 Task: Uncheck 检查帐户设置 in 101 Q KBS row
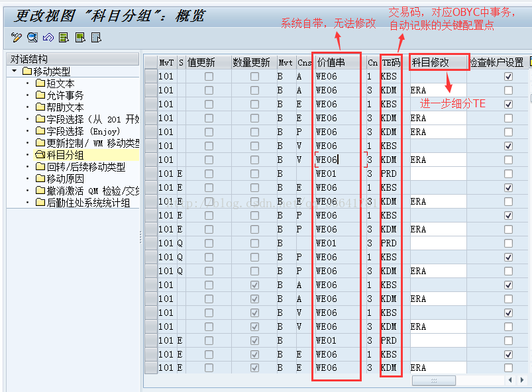click(x=508, y=258)
